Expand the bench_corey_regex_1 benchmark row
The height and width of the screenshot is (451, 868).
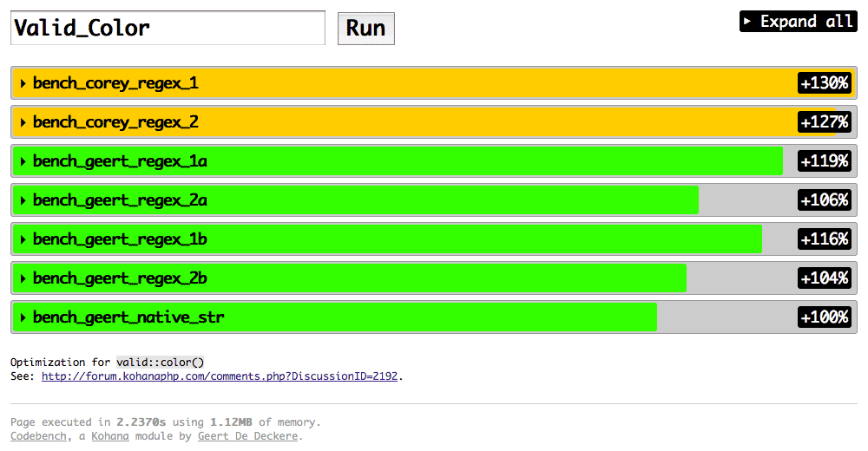115,83
